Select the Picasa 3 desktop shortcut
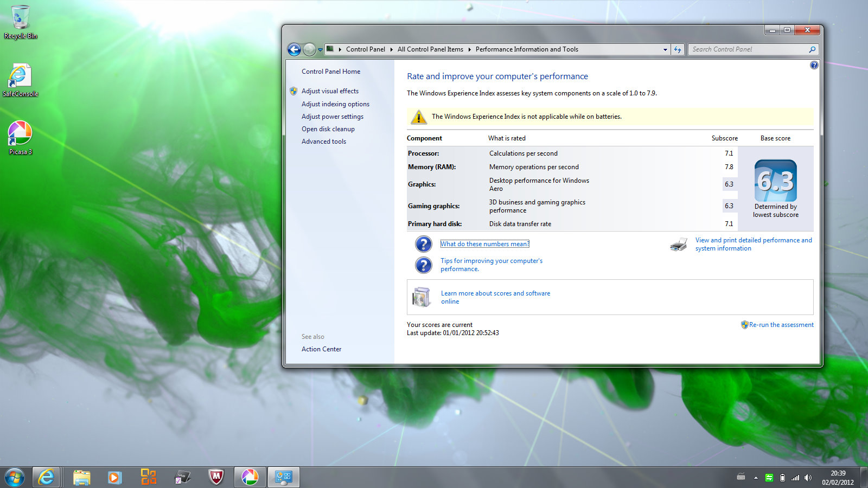 tap(20, 138)
